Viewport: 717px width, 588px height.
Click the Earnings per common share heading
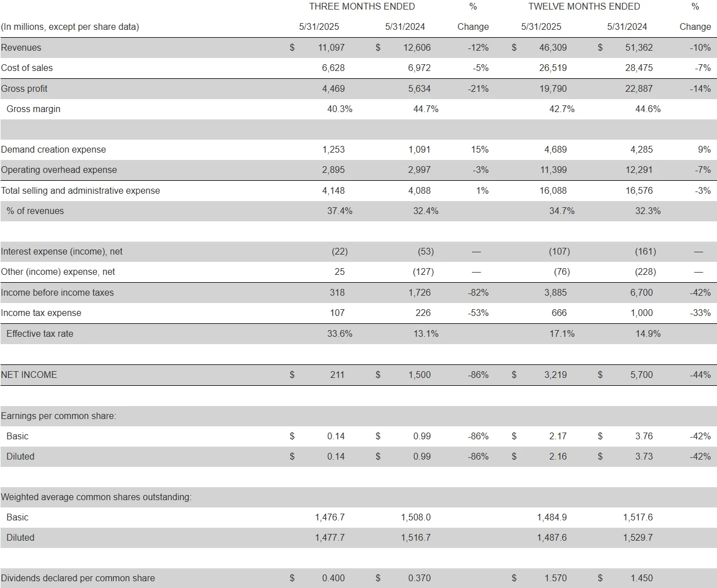click(59, 416)
